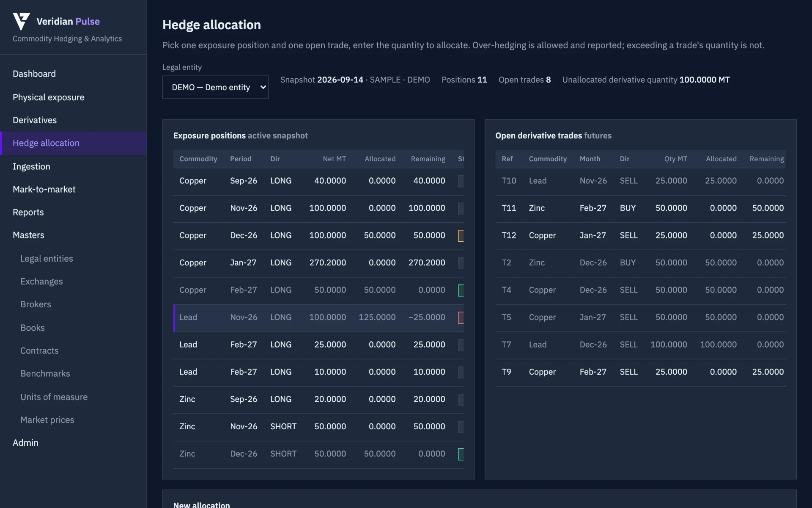The image size is (812, 508).
Task: Navigate to Mark-to-market
Action: (73, 189)
